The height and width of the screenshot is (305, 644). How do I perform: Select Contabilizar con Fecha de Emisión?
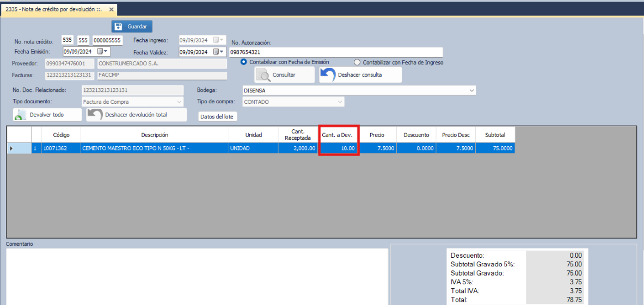tap(244, 62)
